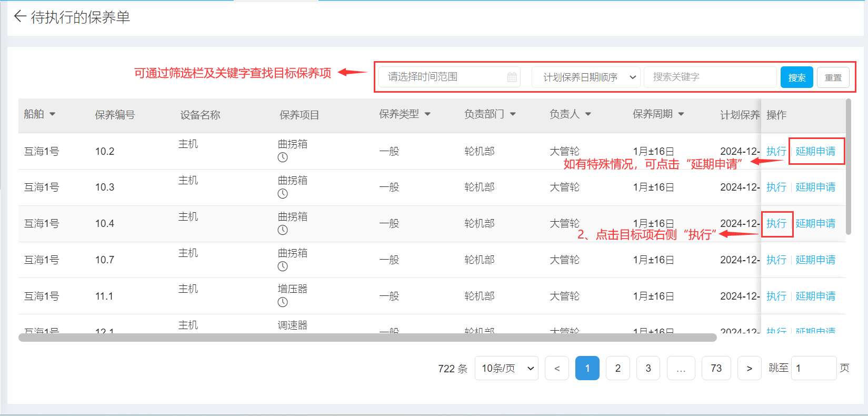Screen dimensions: 868x416
Task: Click 延期申请 for maintenance item 10.3
Action: (815, 187)
